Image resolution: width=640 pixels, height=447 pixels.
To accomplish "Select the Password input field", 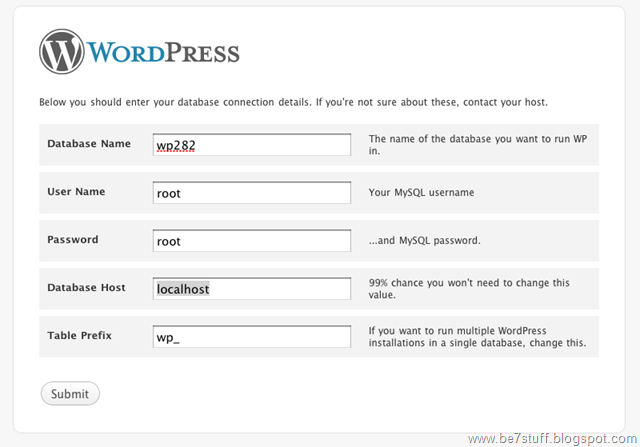I will coord(252,240).
